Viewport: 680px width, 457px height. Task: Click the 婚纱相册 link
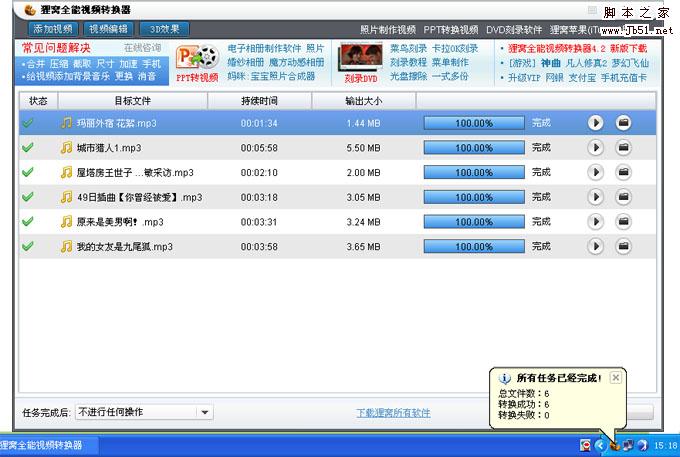[x=246, y=62]
